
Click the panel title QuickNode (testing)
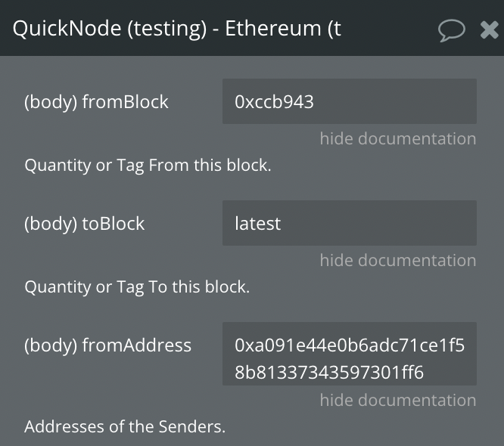[x=107, y=29]
